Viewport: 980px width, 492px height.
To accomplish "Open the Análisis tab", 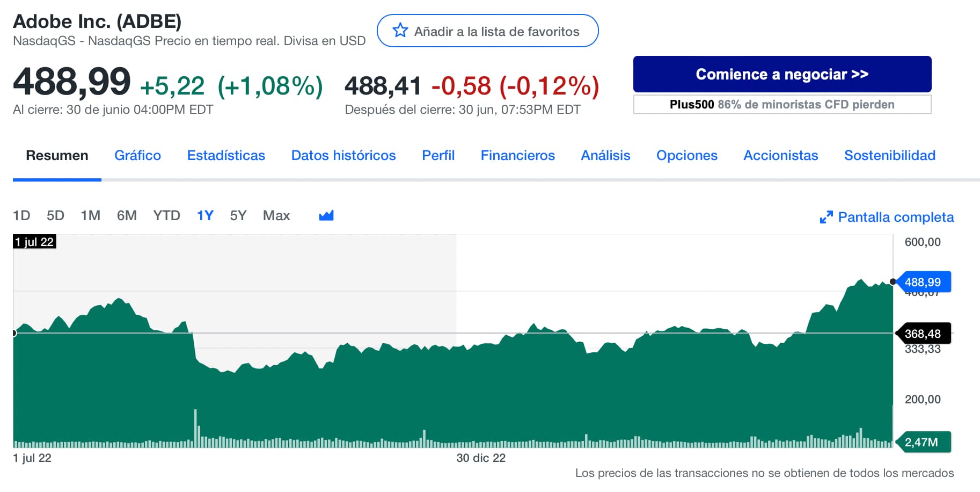I will click(605, 155).
